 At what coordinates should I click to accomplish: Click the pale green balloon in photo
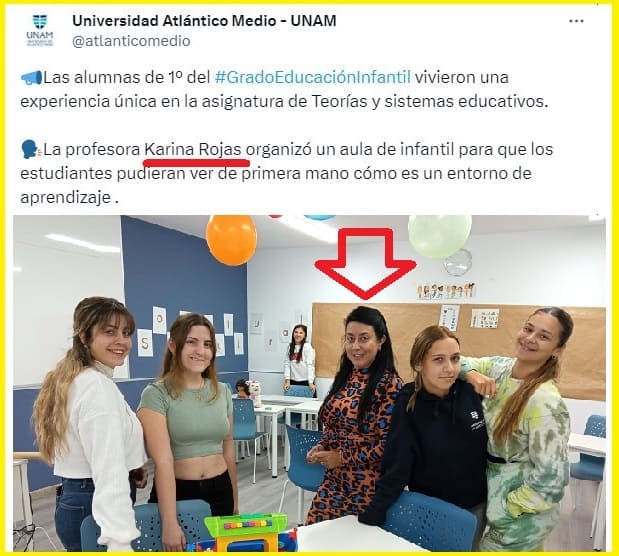(439, 236)
